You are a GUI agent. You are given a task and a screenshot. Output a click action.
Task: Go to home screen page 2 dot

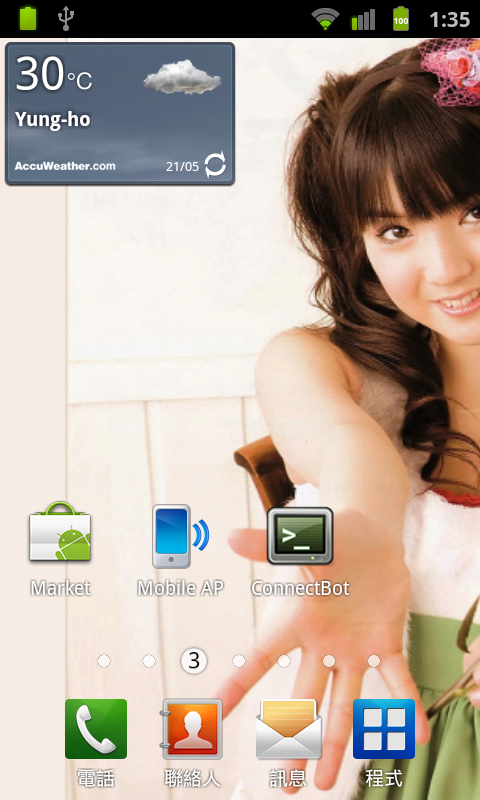pos(149,661)
